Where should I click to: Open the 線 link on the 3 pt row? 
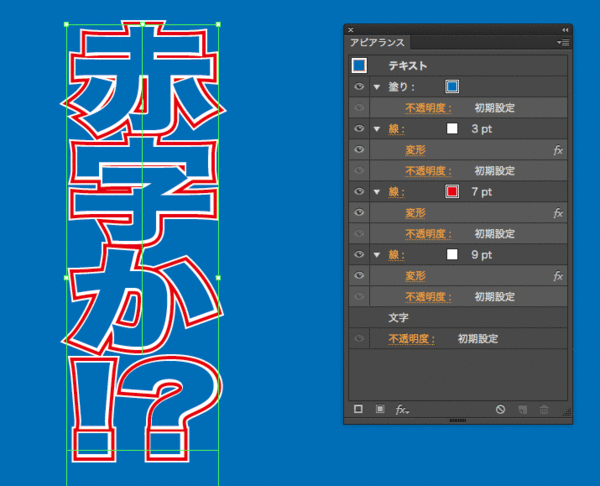click(x=396, y=129)
